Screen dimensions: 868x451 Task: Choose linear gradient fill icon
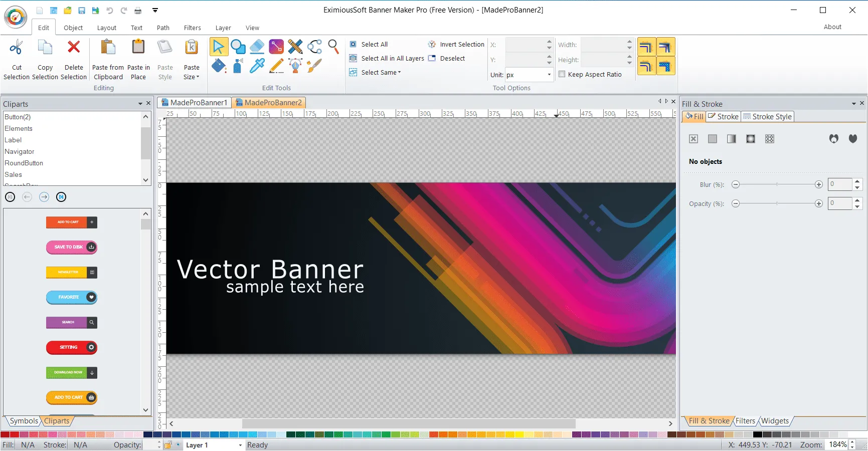point(732,139)
